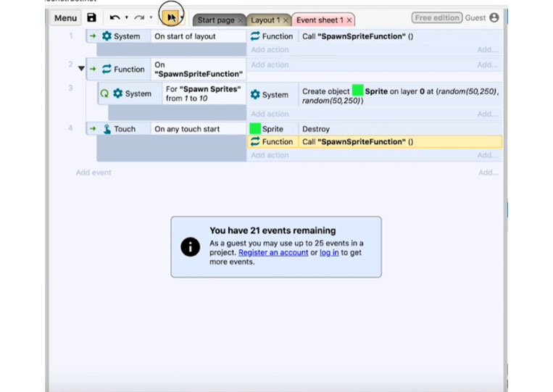
Task: Click 'Add action' under event 4
Action: [x=270, y=155]
